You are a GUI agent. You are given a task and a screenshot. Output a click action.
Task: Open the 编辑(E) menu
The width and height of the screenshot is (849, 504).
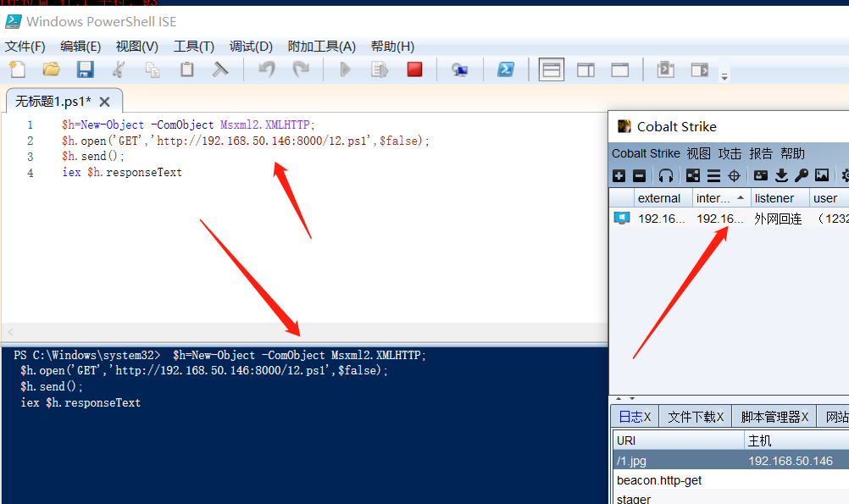point(80,47)
